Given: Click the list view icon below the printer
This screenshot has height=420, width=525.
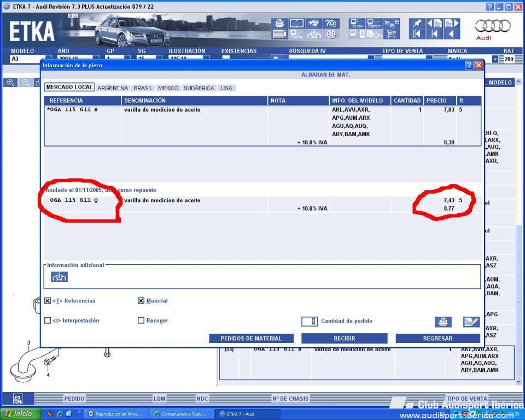Looking at the screenshot, I should 279,34.
